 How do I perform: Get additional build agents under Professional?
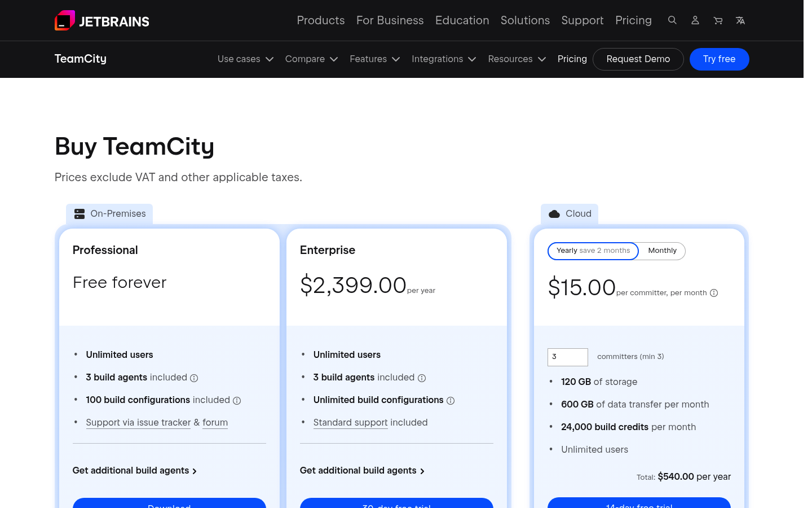[x=135, y=471]
